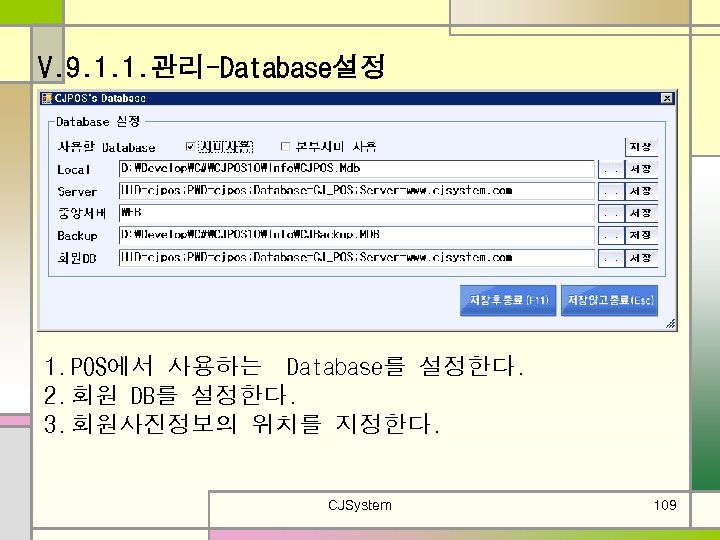The image size is (720, 540).
Task: Click the 중앙서버 input field
Action: click(357, 213)
